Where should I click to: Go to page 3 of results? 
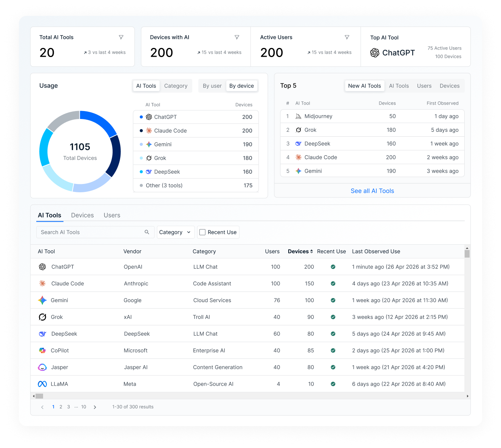click(68, 407)
